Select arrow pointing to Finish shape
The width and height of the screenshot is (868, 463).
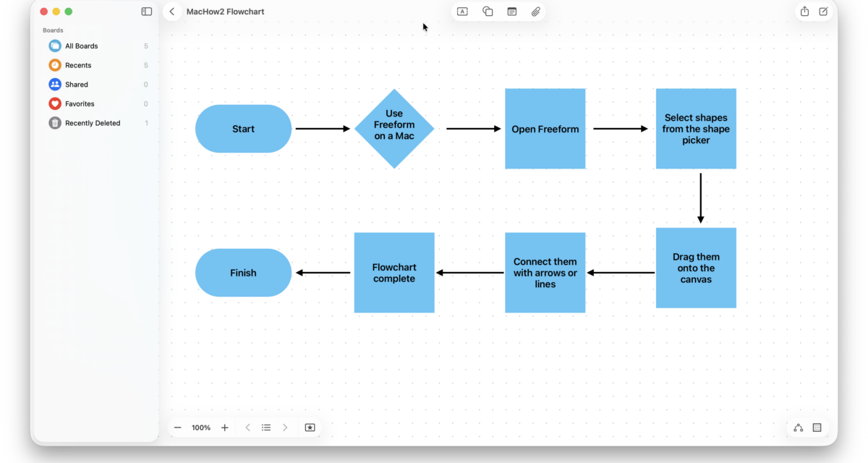[323, 273]
